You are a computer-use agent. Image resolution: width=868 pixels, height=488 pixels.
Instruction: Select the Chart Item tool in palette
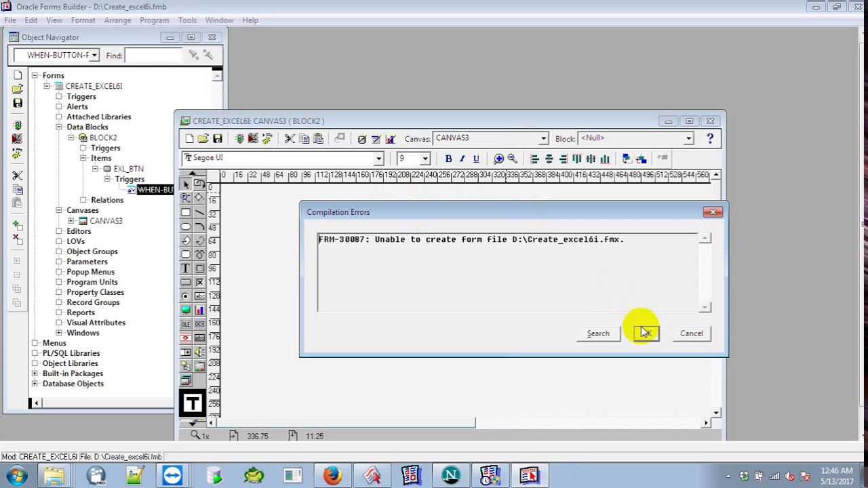coord(199,310)
